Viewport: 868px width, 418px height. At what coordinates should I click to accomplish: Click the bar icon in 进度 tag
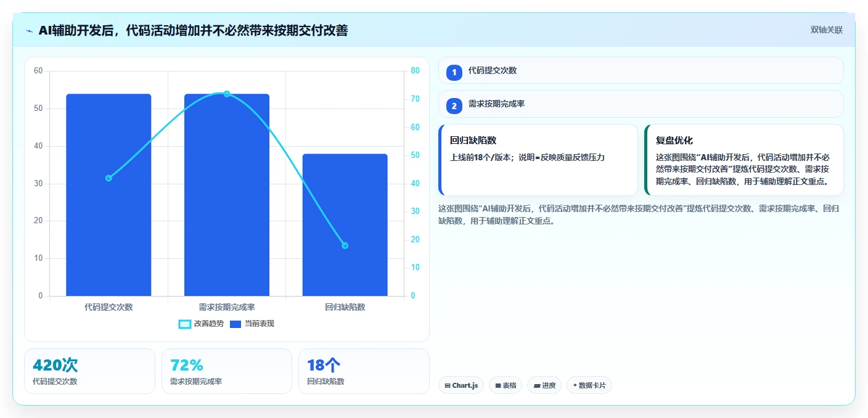tap(537, 386)
